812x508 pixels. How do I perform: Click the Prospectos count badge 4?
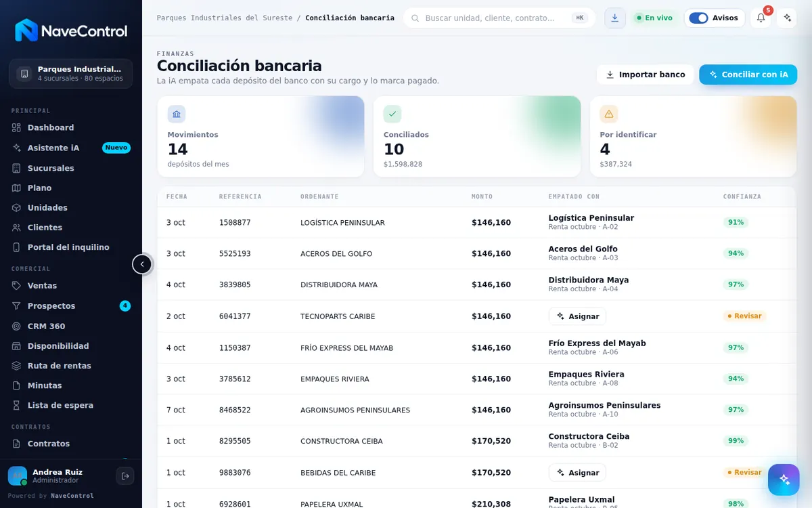[125, 306]
